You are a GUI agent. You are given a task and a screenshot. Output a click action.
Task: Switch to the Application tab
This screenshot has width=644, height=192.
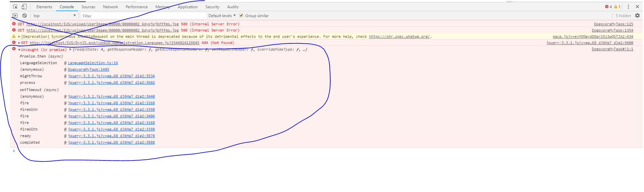pyautogui.click(x=188, y=7)
